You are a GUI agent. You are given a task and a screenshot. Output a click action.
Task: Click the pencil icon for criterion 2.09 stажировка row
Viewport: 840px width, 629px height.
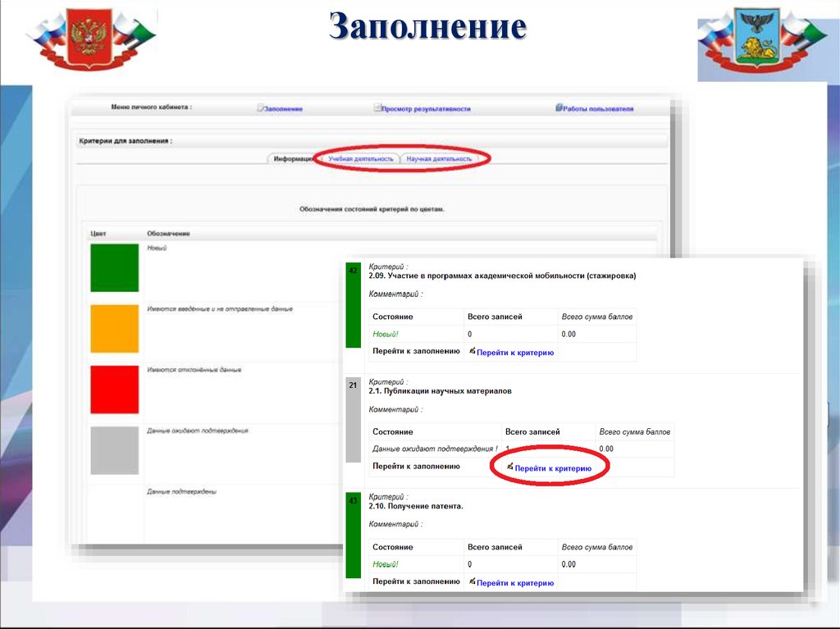(x=472, y=351)
